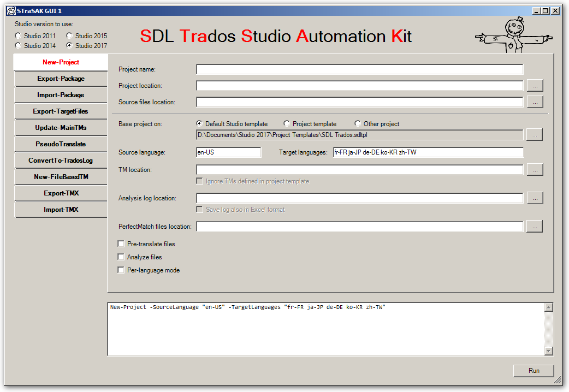569x392 pixels.
Task: Select the Studio 2015 radio button
Action: coord(69,35)
